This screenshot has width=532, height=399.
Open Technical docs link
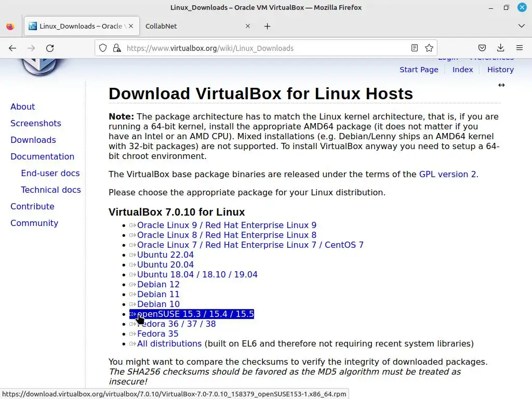(x=51, y=190)
